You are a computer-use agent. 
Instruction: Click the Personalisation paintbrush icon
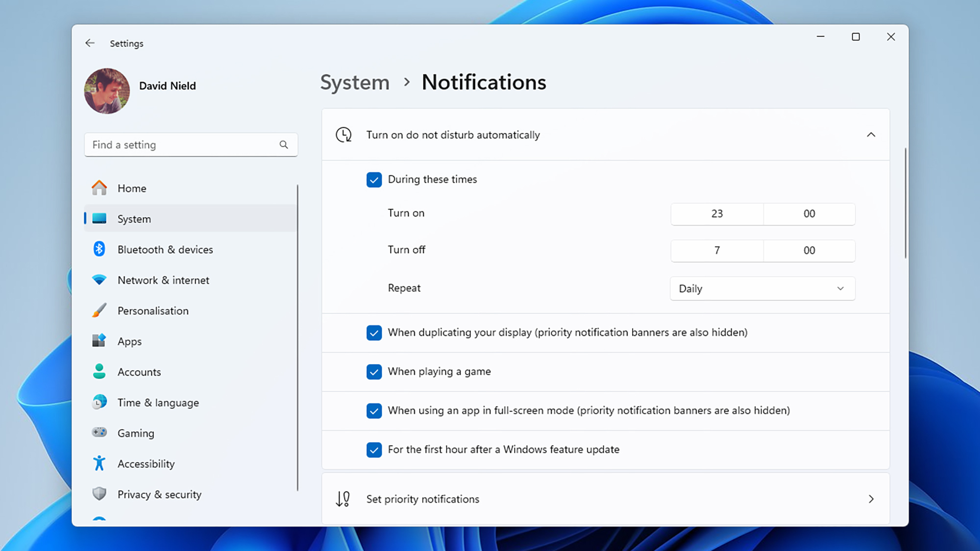(x=99, y=311)
